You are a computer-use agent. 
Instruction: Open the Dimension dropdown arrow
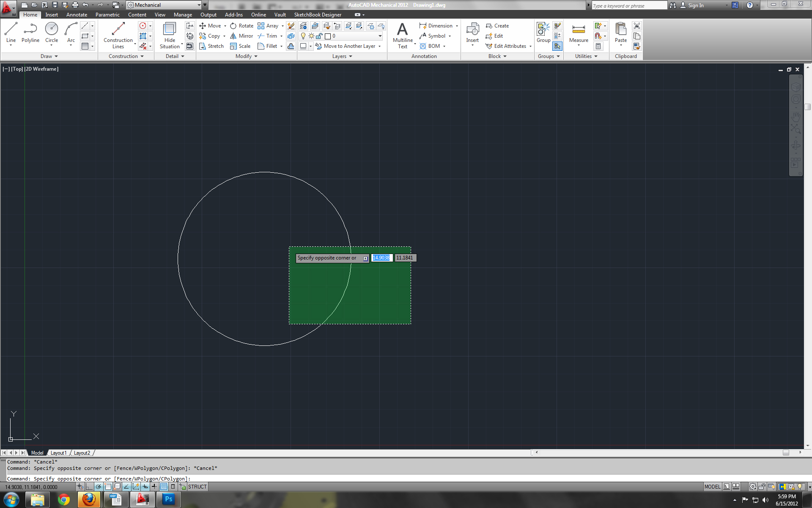[x=457, y=26]
